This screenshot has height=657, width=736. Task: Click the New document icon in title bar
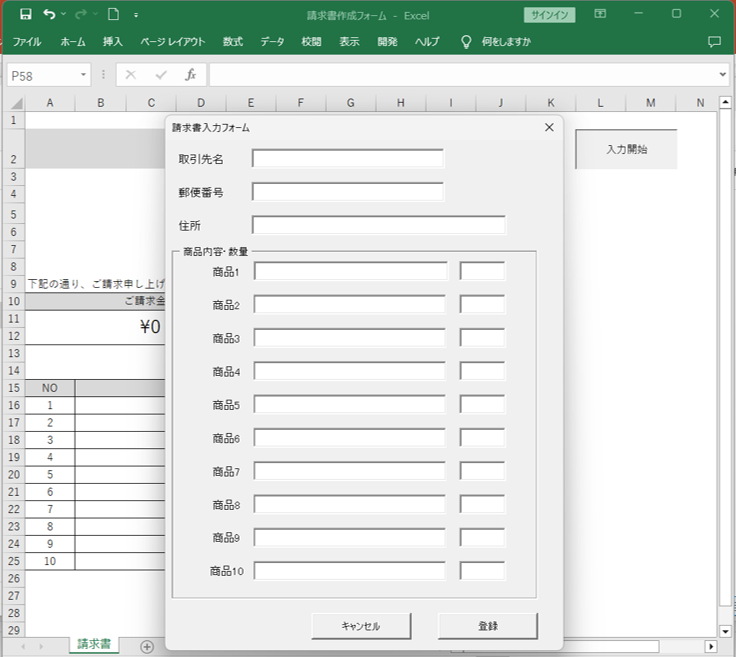[x=113, y=15]
